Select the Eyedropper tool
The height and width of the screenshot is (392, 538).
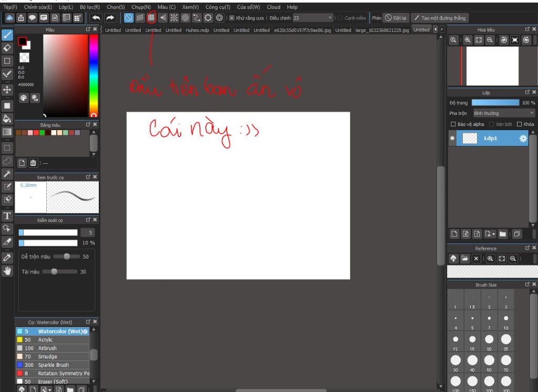click(x=7, y=258)
